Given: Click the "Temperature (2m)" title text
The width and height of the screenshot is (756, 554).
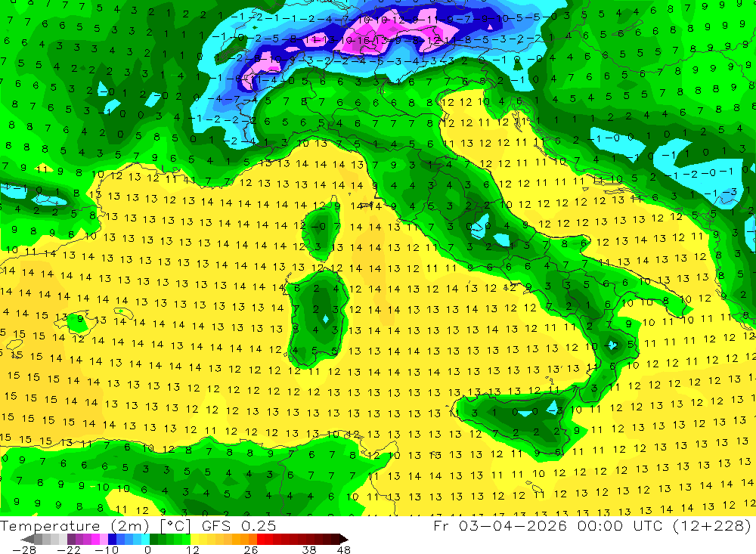Looking at the screenshot, I should [75, 526].
